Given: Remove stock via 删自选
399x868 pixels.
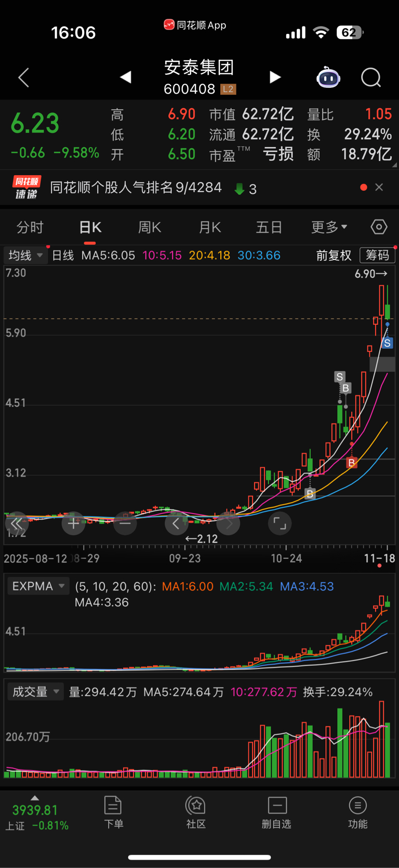Looking at the screenshot, I should [x=276, y=812].
